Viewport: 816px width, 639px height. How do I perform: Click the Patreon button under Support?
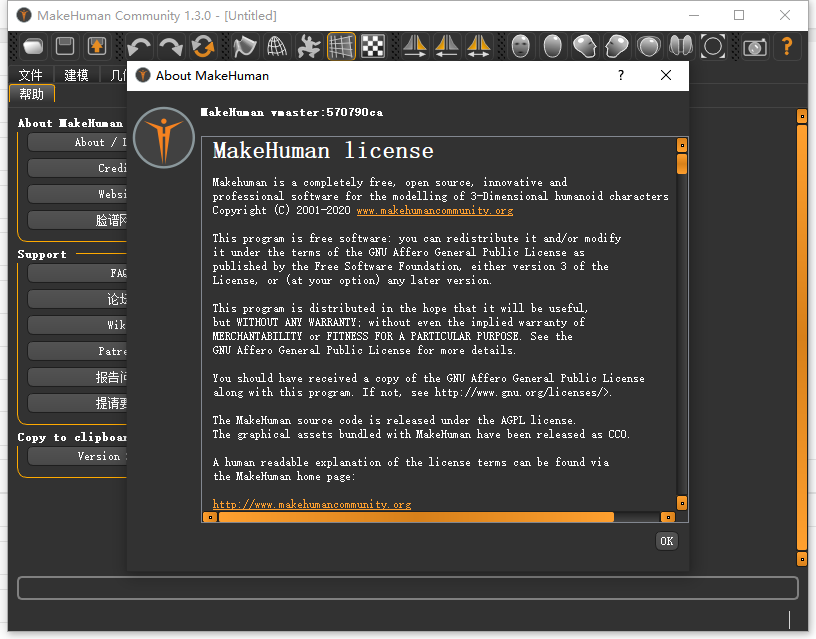(x=77, y=351)
